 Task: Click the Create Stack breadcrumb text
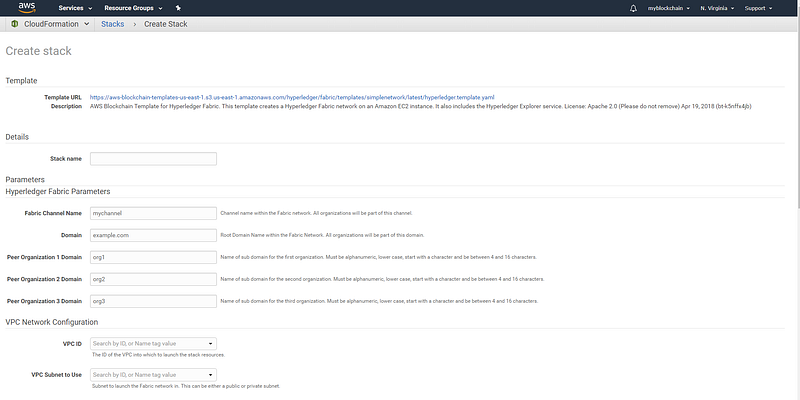[165, 24]
